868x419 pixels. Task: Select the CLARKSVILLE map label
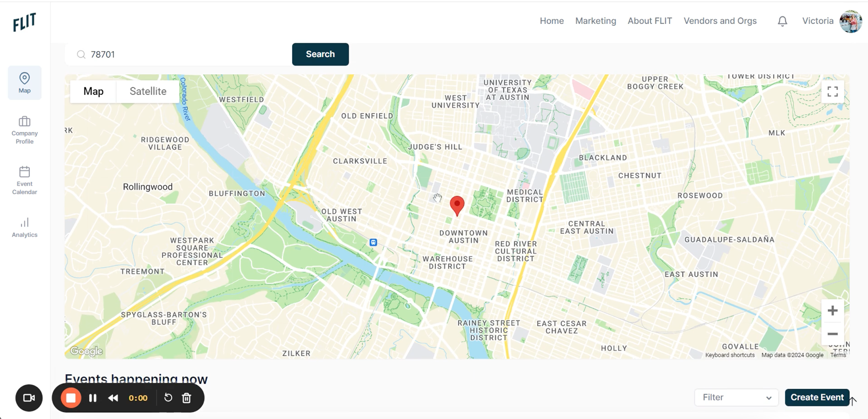coord(360,161)
